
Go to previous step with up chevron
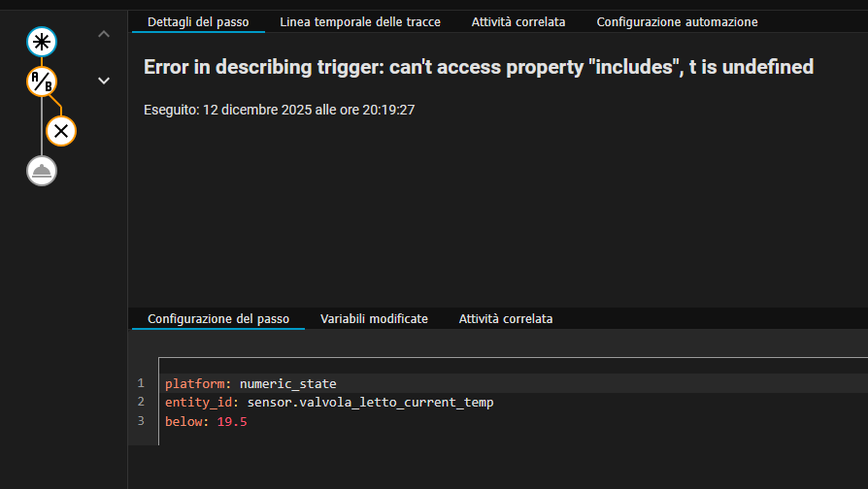tap(104, 34)
